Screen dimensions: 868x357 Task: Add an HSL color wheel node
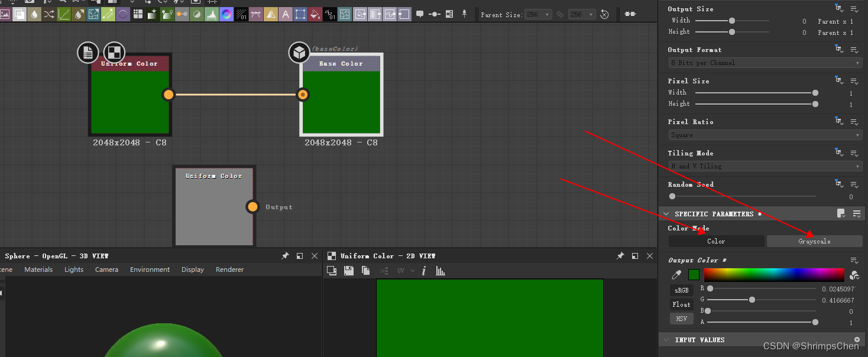point(226,14)
